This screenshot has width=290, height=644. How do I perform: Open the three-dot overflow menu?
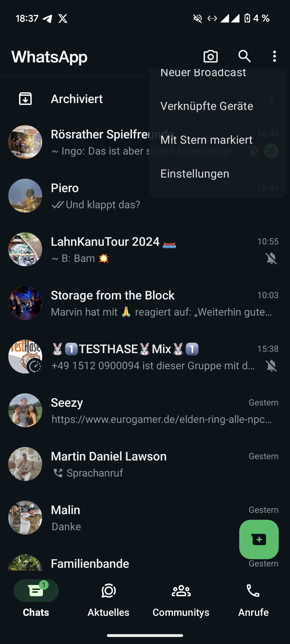click(x=274, y=56)
